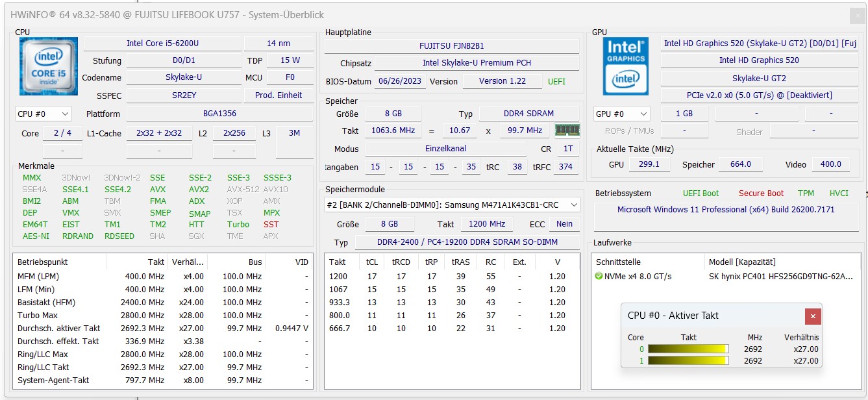Click the Betriebspunkt column header

click(43, 262)
